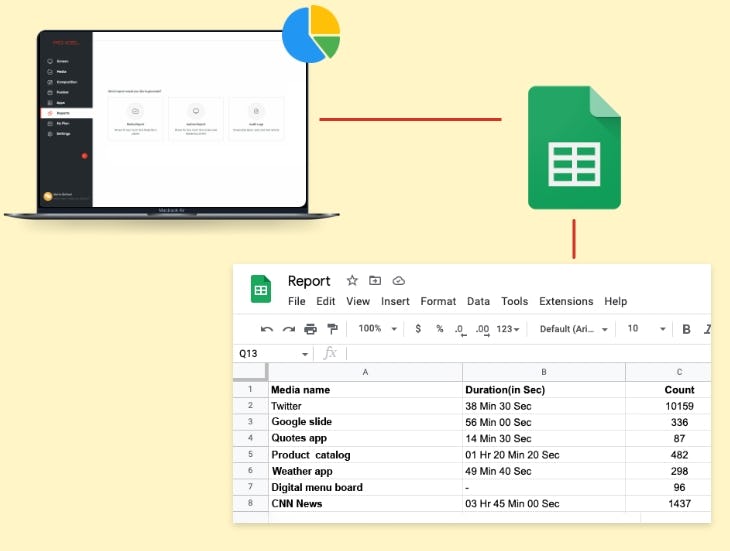Viewport: 730px width, 551px height.
Task: Click the Media name header cell
Action: 365,390
